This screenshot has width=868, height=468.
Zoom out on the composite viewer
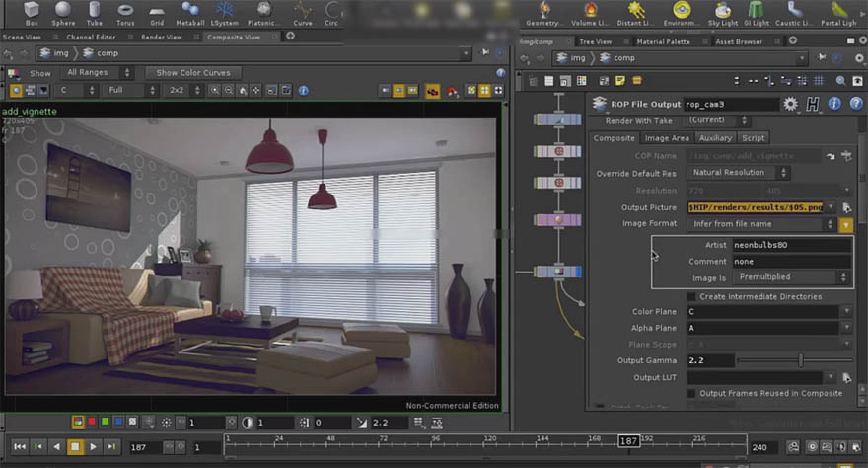(229, 90)
